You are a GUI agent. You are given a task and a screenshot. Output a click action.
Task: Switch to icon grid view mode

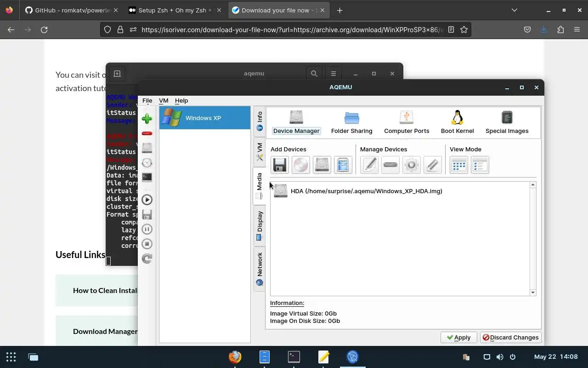click(459, 165)
